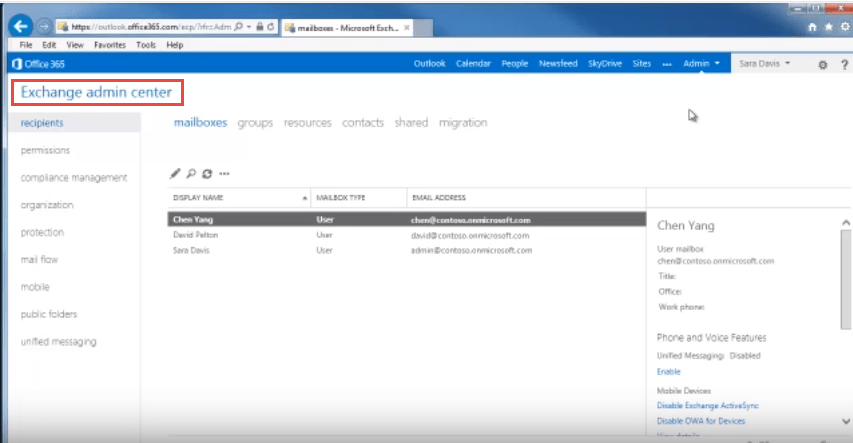Click the security lock icon in address bar
Image resolution: width=853 pixels, height=443 pixels.
tap(259, 27)
